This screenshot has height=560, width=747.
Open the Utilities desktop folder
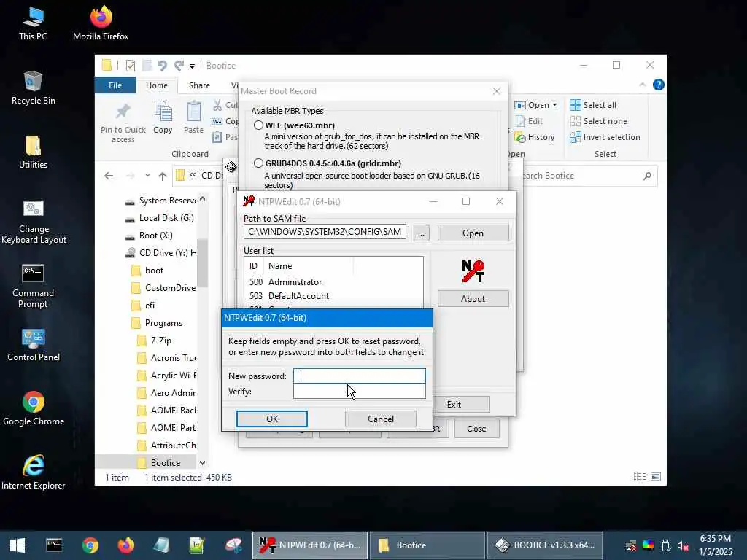tap(33, 152)
